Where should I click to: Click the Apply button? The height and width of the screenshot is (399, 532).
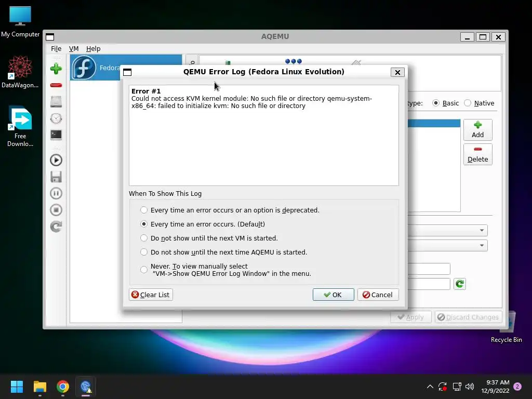click(411, 317)
